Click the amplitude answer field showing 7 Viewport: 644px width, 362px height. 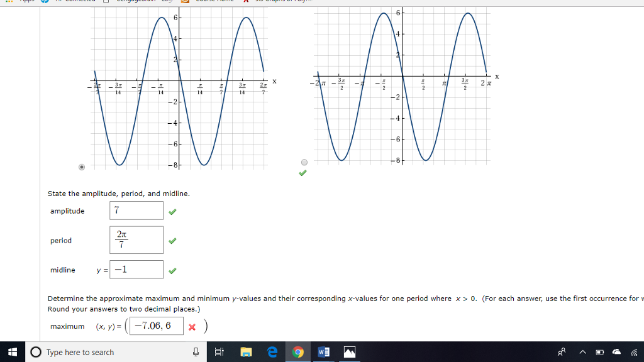(136, 211)
